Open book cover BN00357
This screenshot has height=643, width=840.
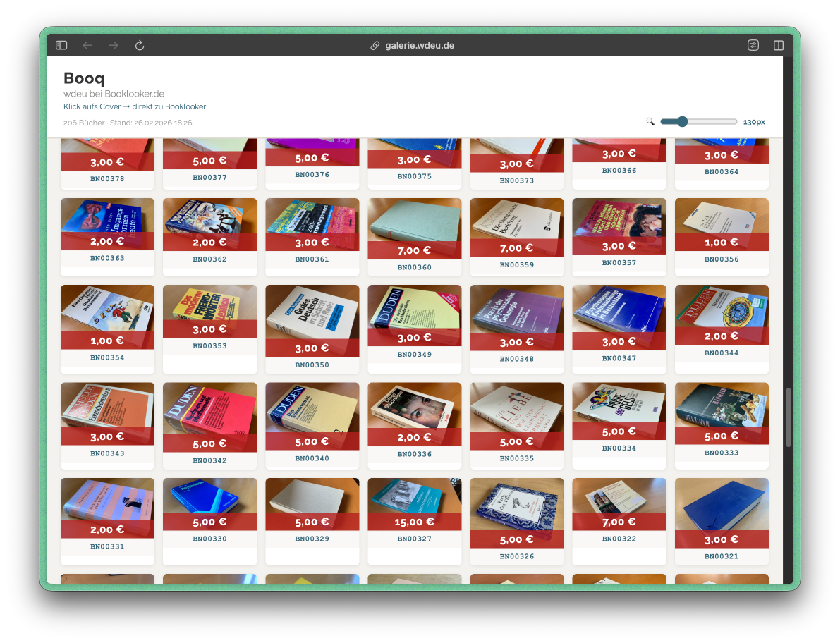coord(619,226)
